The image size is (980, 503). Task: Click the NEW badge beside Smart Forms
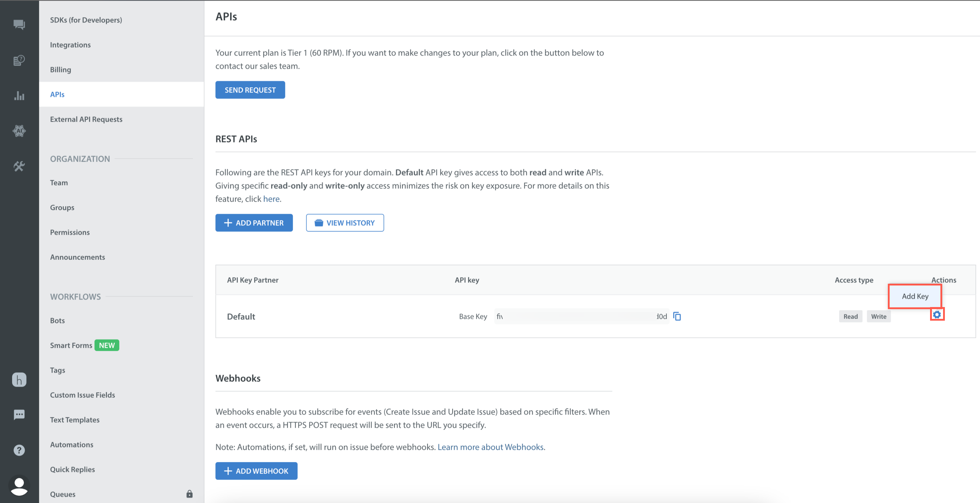click(107, 345)
